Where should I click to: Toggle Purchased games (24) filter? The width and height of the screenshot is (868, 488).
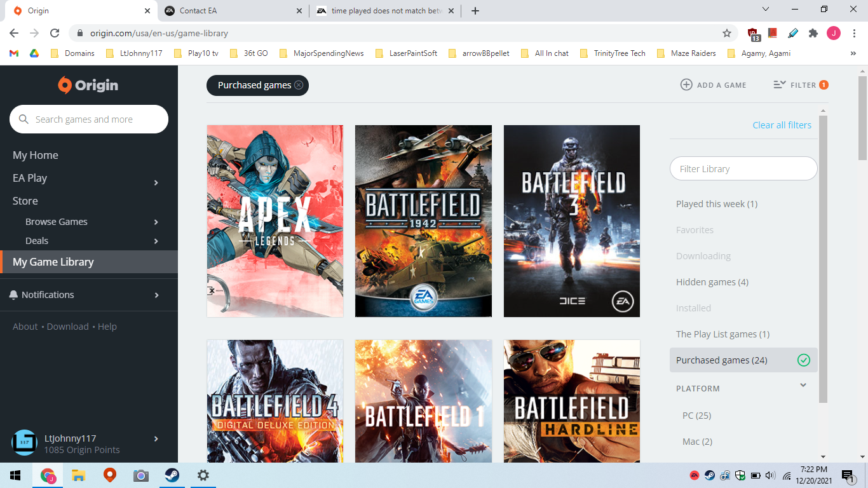(x=743, y=360)
